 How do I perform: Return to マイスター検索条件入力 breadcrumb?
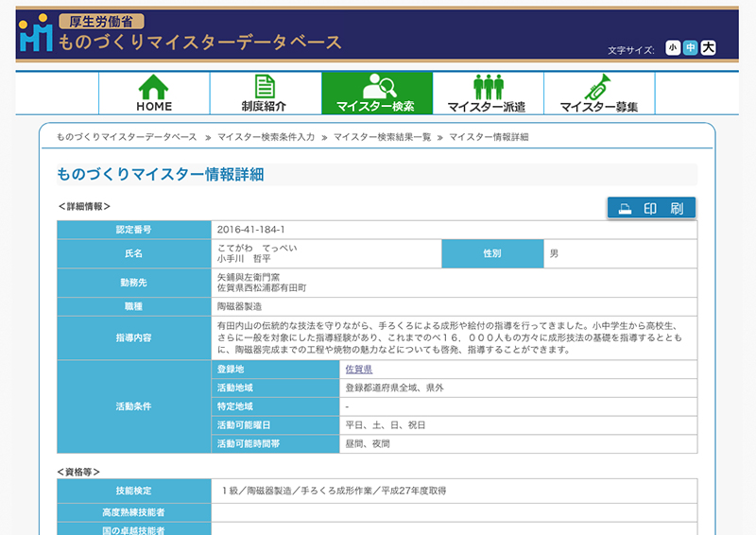tap(266, 137)
